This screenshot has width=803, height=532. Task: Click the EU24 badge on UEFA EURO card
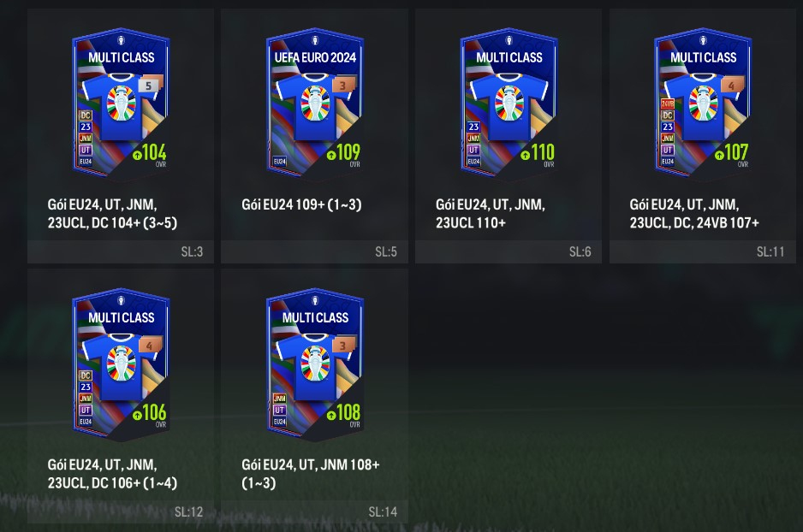pos(280,161)
